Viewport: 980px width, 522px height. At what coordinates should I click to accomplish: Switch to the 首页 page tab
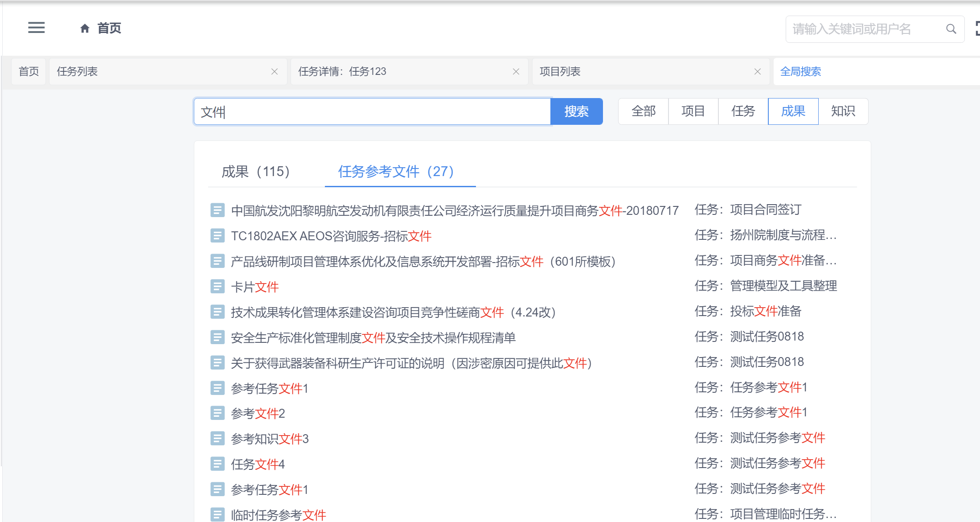[x=29, y=71]
